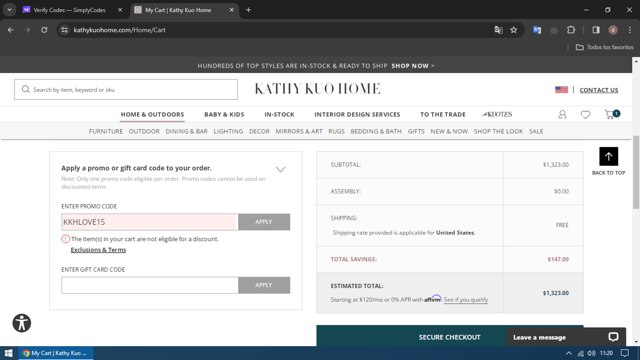Browse FURNITURE category

point(106,131)
